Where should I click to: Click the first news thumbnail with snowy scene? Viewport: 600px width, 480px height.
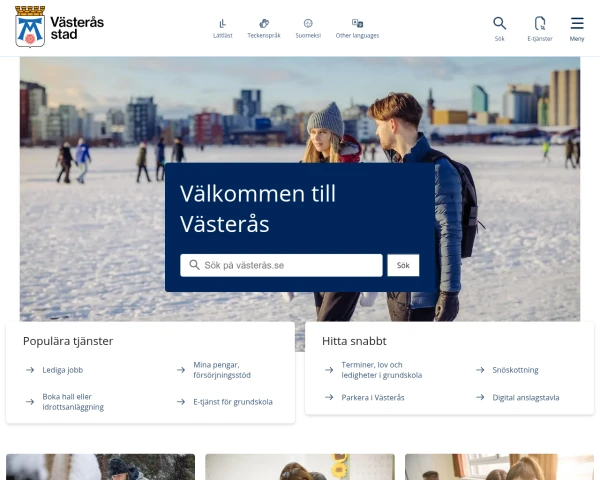[101, 467]
